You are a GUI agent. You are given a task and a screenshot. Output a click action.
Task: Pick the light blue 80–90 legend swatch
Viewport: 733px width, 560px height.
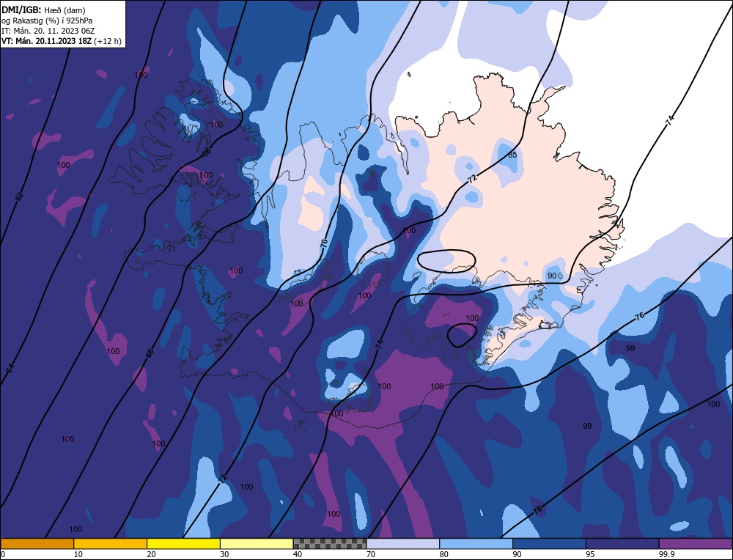(476, 543)
